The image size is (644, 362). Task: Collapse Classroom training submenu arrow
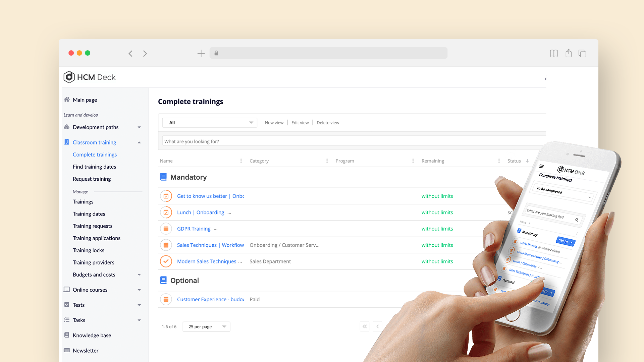click(x=139, y=142)
